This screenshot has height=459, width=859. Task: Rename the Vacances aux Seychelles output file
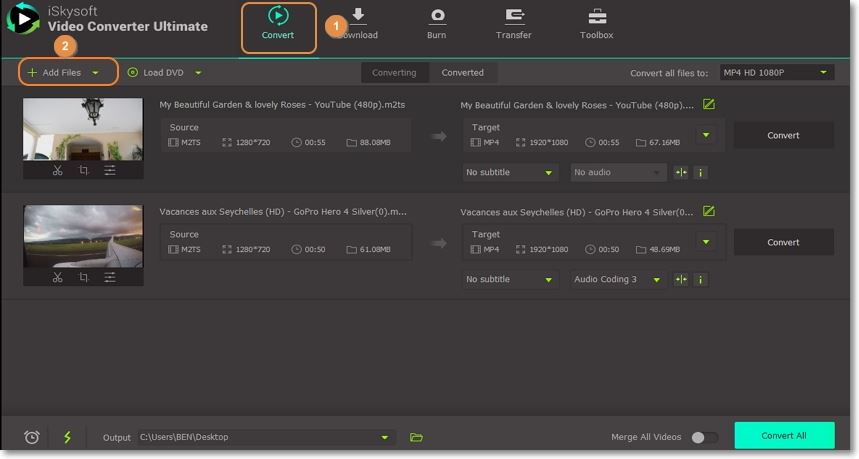point(708,211)
